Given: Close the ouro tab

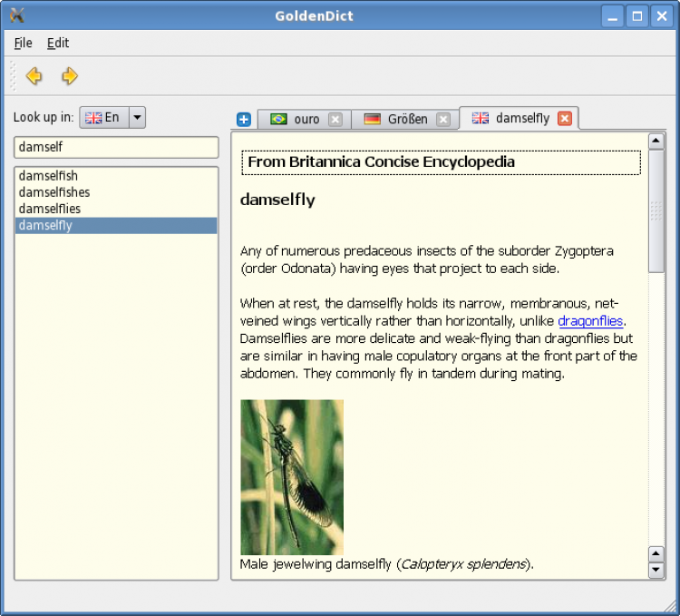Looking at the screenshot, I should point(335,119).
